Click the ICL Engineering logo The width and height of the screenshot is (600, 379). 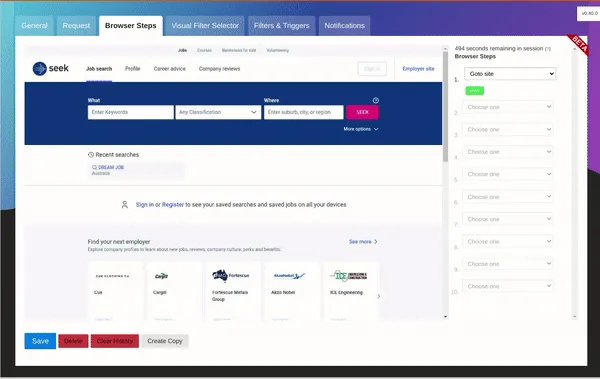point(349,276)
